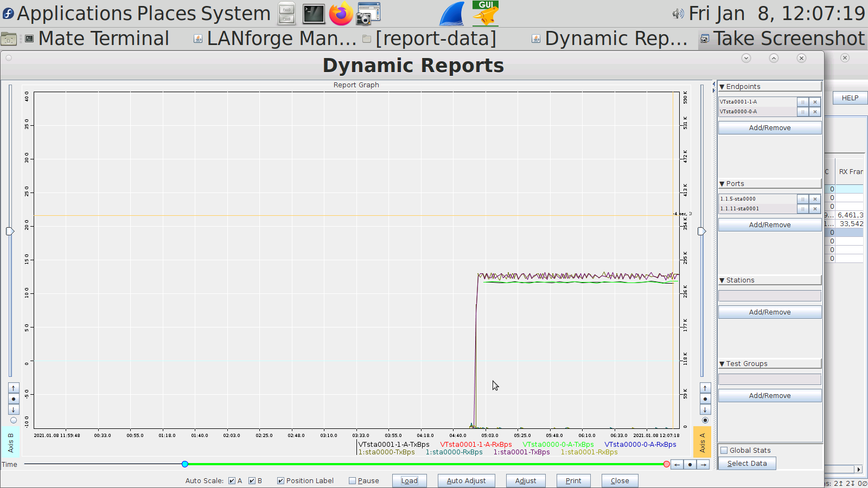Switch to LANforge Manager taskbar window
Viewport: 868px width, 488px height.
(275, 38)
